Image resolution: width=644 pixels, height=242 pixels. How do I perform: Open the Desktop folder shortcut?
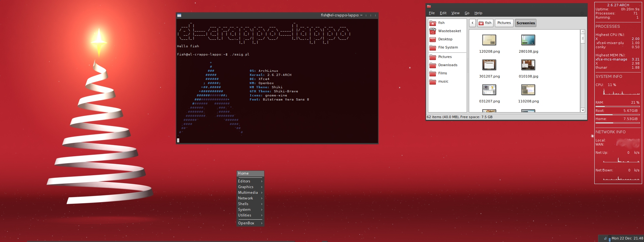coord(445,39)
